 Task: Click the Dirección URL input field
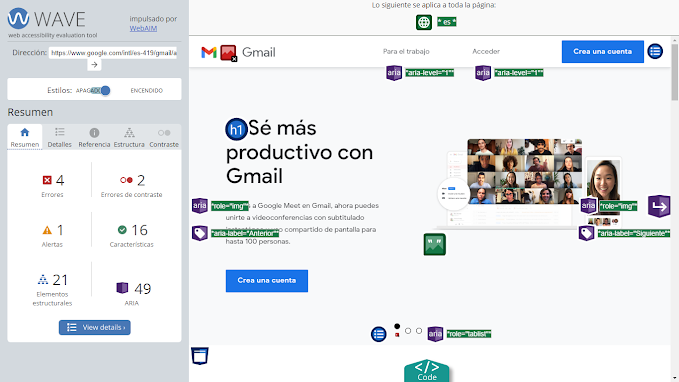113,53
